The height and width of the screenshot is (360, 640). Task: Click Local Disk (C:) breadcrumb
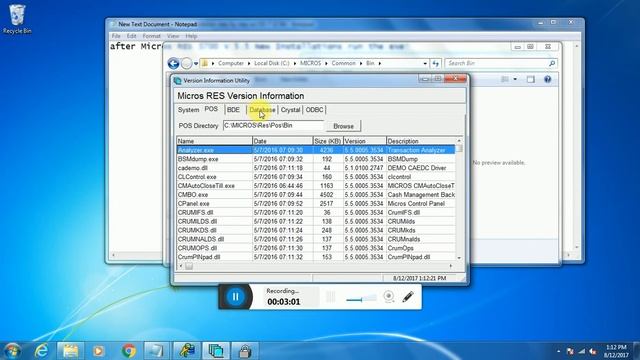click(x=271, y=63)
